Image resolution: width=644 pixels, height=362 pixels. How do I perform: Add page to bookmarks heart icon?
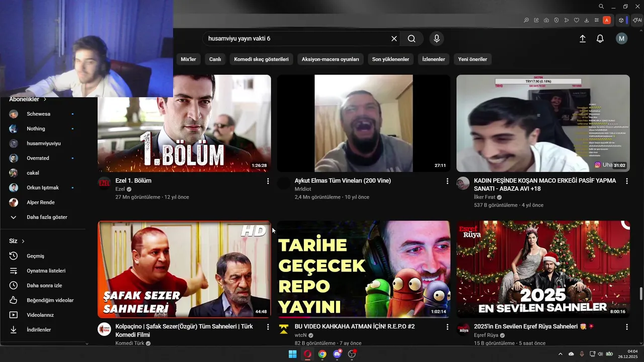pos(577,20)
